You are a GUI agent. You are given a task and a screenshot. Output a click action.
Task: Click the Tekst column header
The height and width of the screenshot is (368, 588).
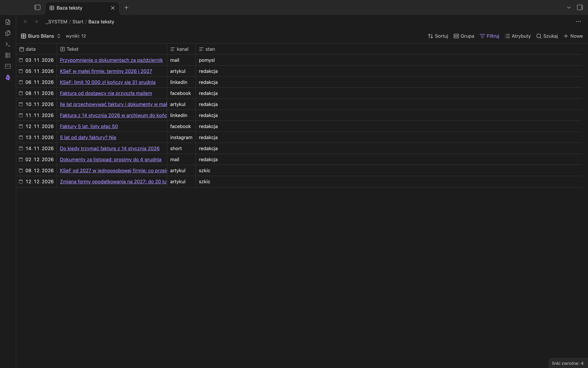coord(112,49)
